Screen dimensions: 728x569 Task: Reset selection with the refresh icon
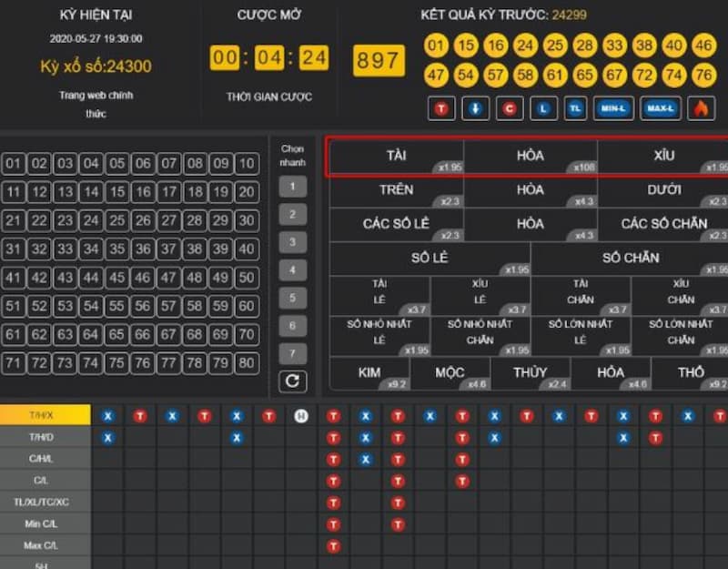click(x=292, y=381)
